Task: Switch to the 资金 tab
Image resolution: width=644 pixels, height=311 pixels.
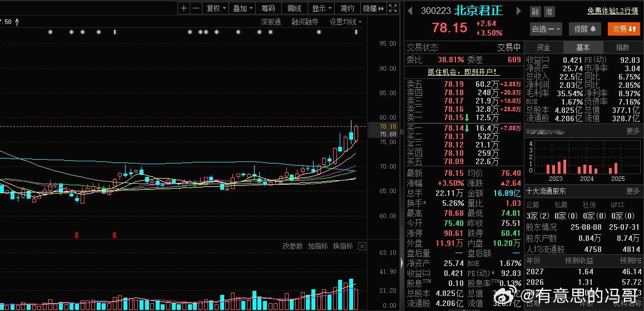Action: coord(544,48)
